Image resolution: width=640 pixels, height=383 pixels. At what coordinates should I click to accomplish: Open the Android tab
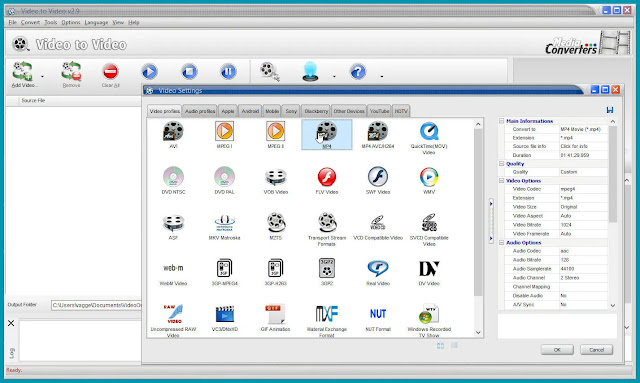[x=250, y=111]
